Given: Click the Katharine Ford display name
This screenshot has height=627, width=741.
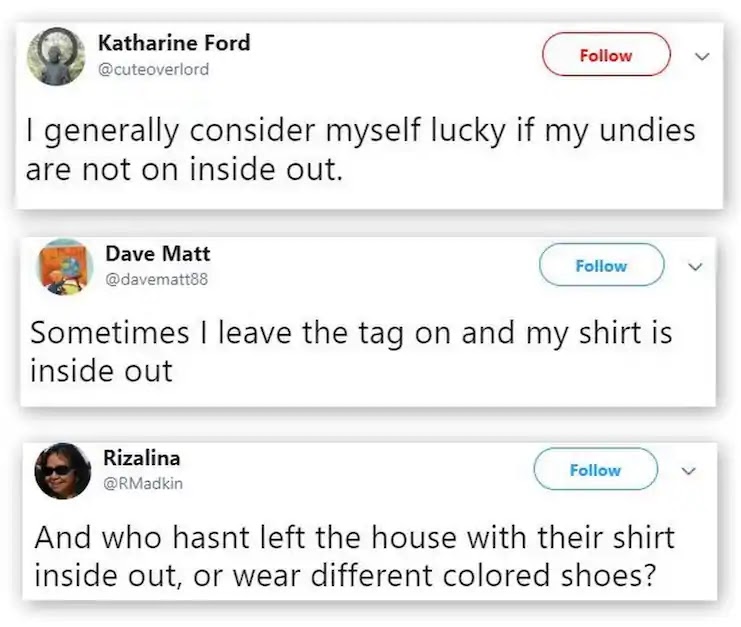Looking at the screenshot, I should [174, 43].
